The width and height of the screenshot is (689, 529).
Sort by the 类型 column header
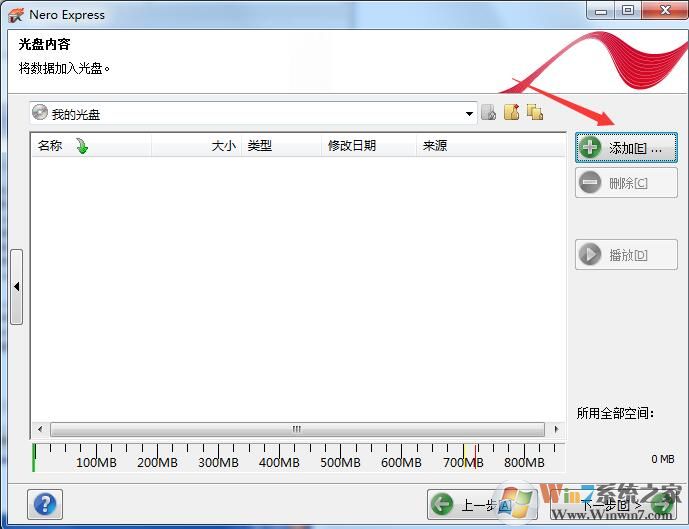click(x=281, y=145)
